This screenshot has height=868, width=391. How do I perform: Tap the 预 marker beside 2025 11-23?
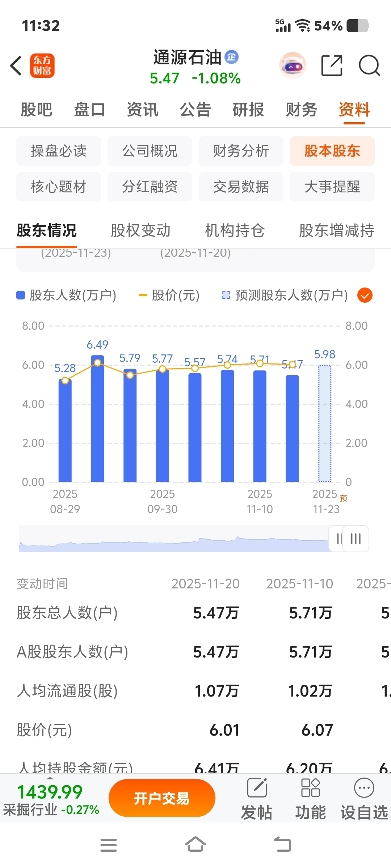tap(344, 498)
